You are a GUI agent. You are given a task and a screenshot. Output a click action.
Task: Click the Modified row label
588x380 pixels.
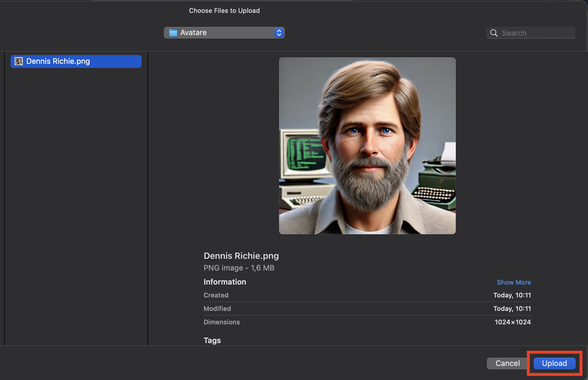(x=217, y=309)
